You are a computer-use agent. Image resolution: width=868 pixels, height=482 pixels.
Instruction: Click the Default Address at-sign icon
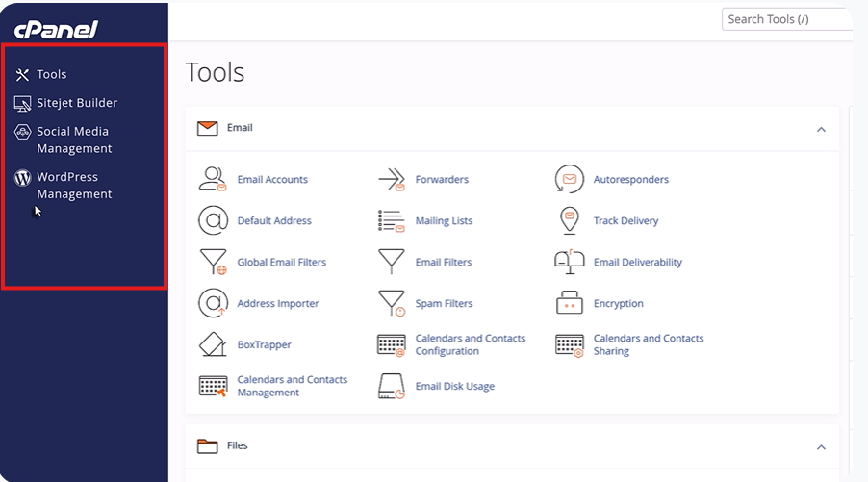213,220
